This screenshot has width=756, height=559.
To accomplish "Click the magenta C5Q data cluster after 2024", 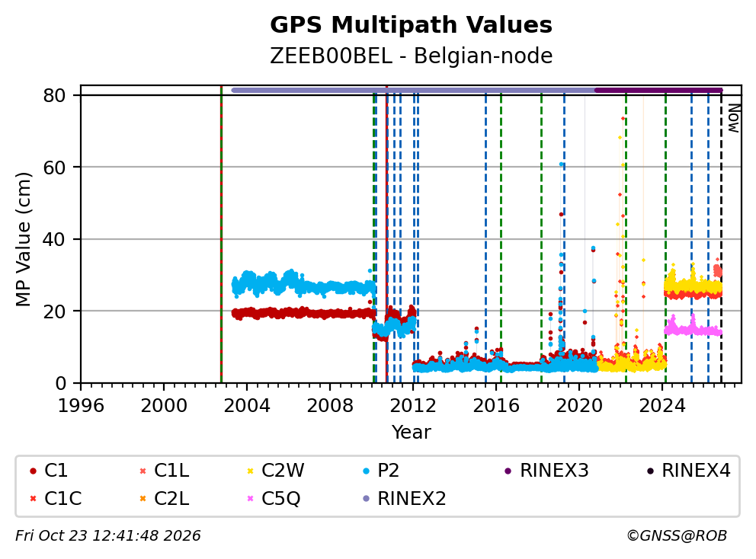I will [693, 327].
